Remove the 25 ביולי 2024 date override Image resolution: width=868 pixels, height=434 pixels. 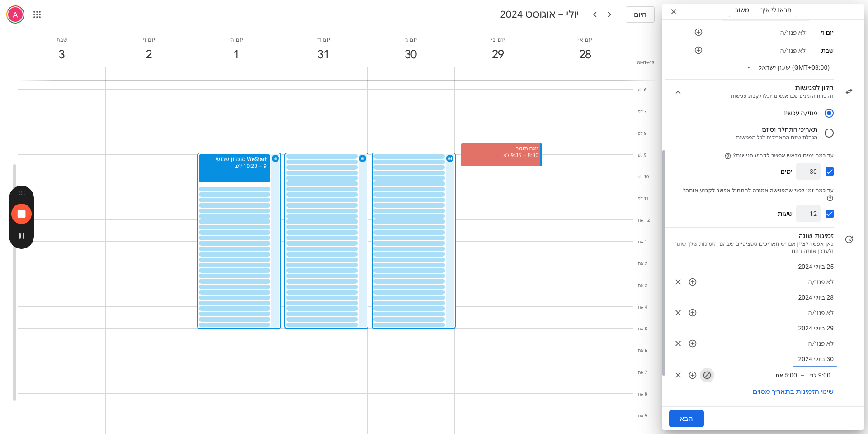tap(678, 282)
